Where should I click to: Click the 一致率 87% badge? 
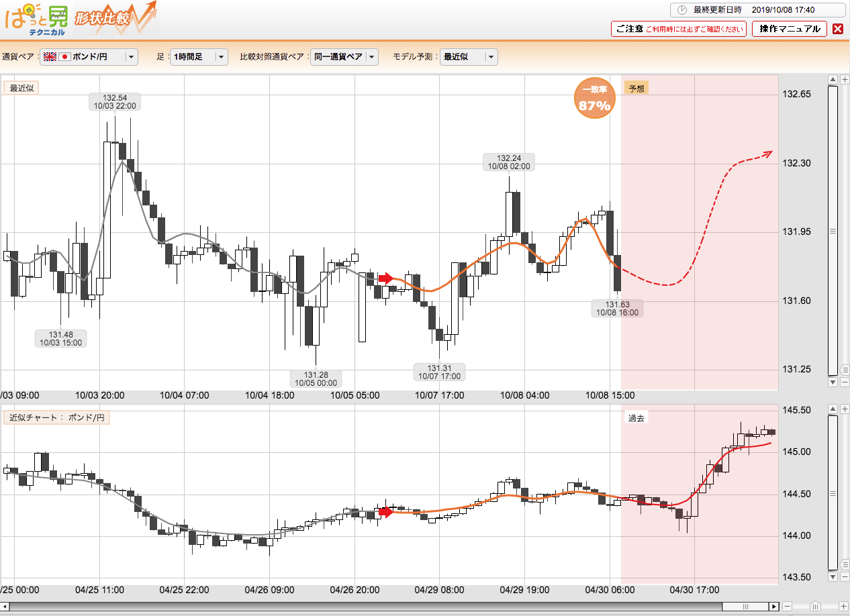596,99
